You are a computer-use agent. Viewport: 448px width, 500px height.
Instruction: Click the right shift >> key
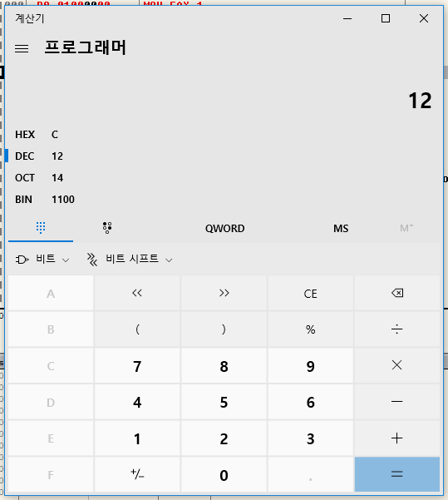[224, 293]
